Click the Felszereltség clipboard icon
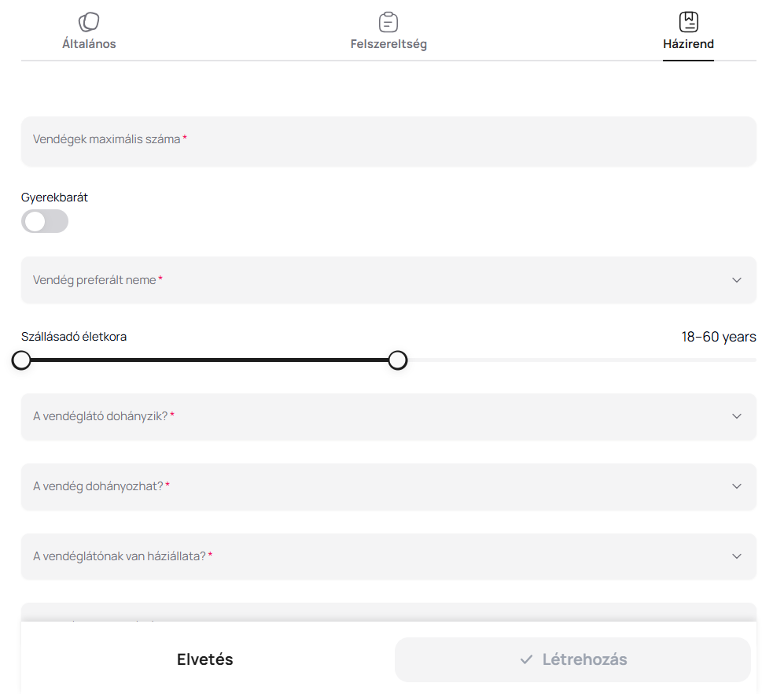Screen dimensions: 784x694 [388, 22]
